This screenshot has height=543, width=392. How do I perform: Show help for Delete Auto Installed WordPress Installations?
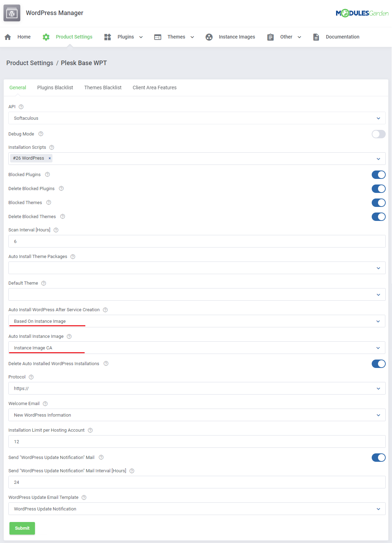(106, 363)
